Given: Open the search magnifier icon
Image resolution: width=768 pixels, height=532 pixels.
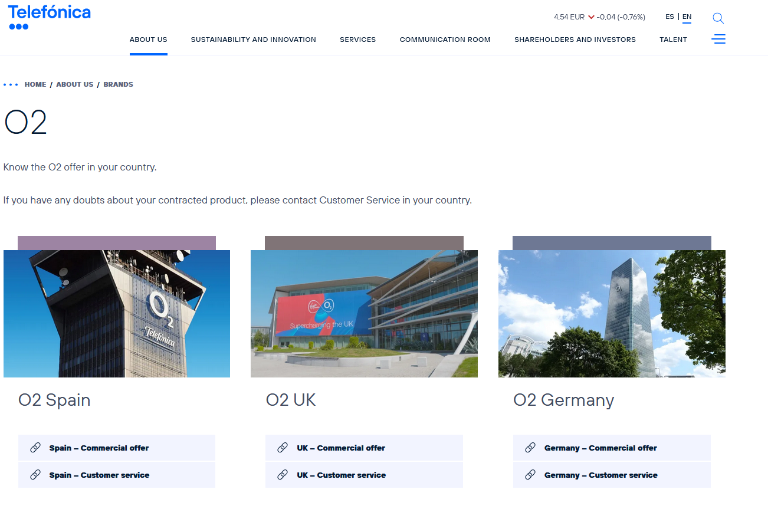Looking at the screenshot, I should coord(718,18).
